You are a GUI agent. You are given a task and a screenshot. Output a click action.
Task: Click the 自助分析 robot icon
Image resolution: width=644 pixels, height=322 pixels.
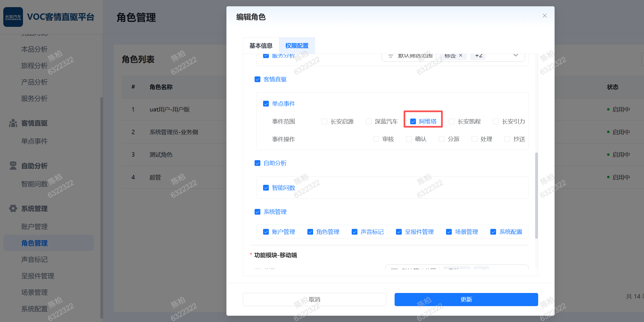click(x=13, y=166)
